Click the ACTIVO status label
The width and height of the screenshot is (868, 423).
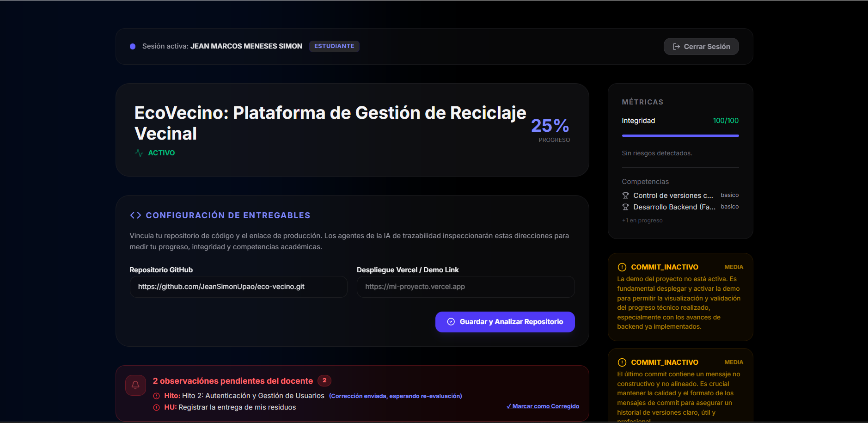click(x=161, y=153)
